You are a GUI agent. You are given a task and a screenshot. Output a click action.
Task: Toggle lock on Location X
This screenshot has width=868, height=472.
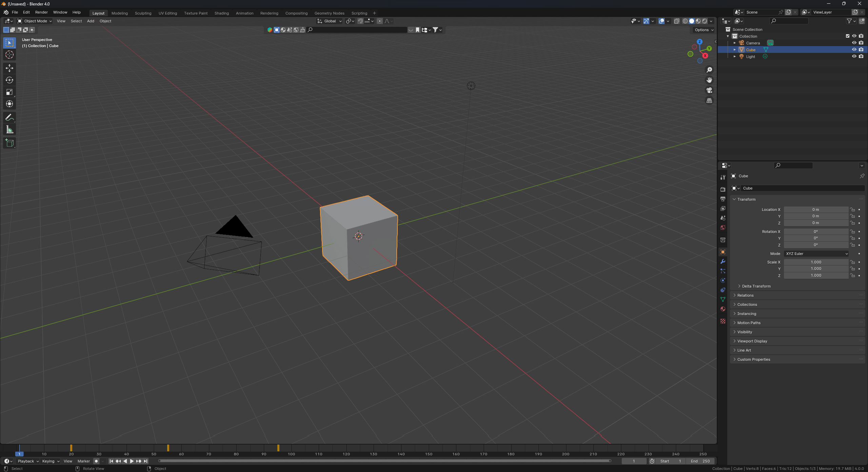click(x=852, y=210)
